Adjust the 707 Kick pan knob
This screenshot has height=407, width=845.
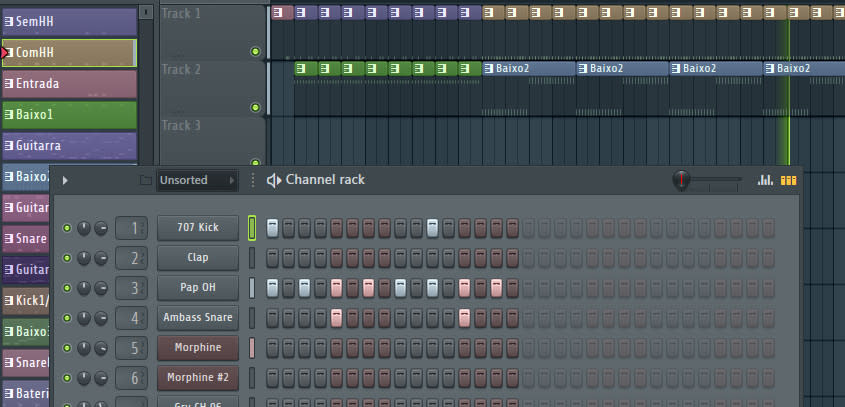pyautogui.click(x=84, y=228)
